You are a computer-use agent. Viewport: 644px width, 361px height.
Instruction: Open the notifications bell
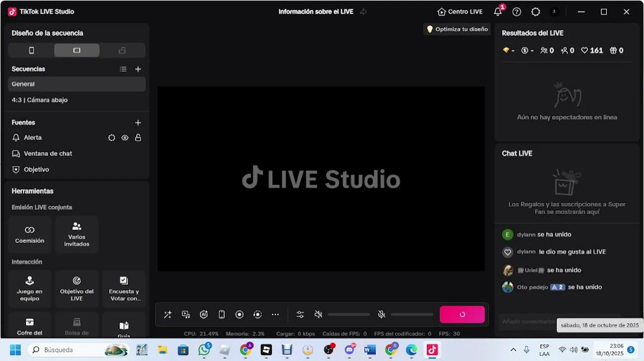tap(498, 12)
